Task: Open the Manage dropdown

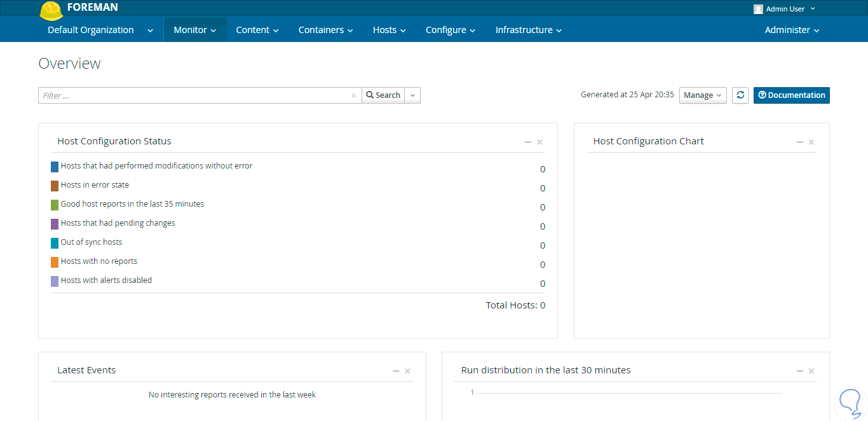Action: pyautogui.click(x=703, y=95)
